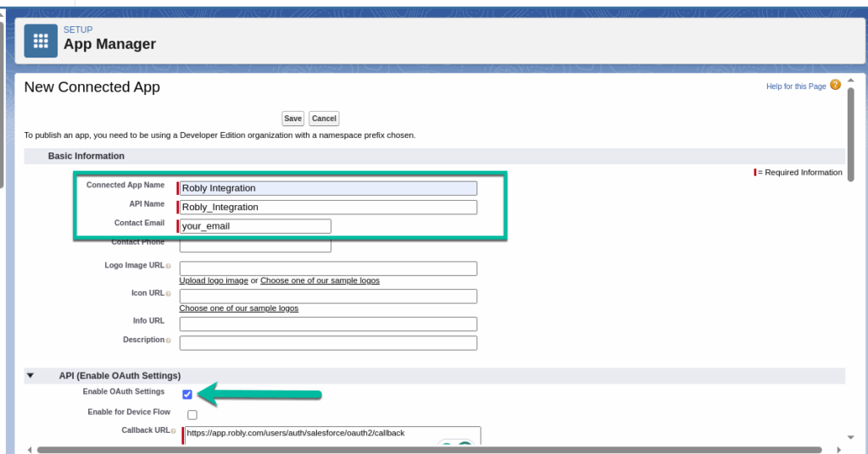Click the scroll down arrow on right
868x454 pixels.
[851, 437]
